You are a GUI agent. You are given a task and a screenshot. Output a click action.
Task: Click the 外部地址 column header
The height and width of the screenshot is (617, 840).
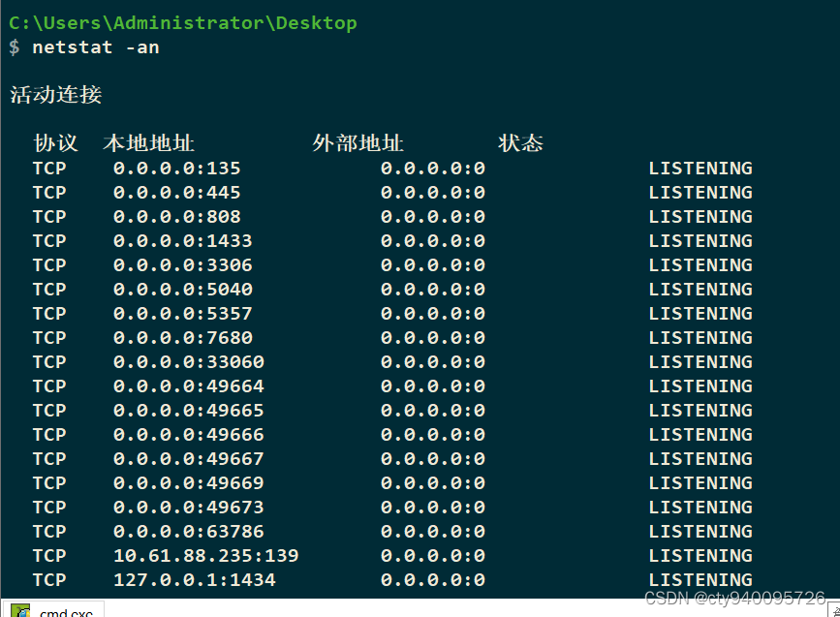[358, 143]
